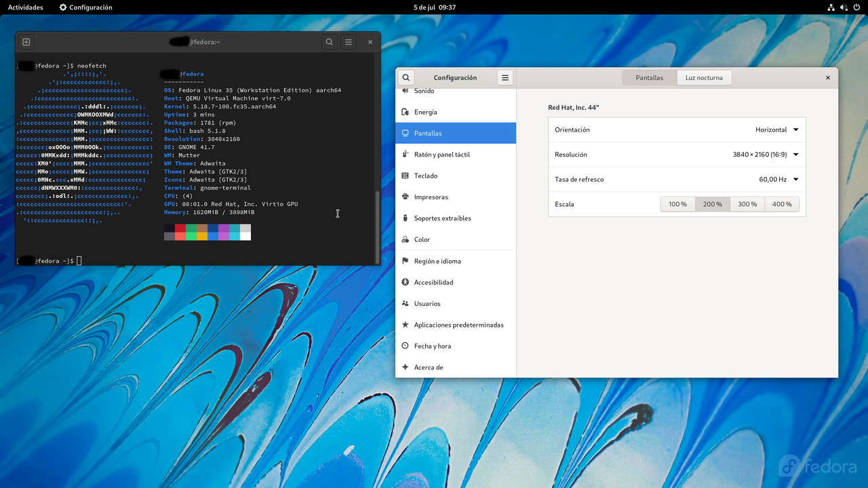Image resolution: width=868 pixels, height=488 pixels.
Task: Click the Sonido speaker icon
Action: (406, 91)
